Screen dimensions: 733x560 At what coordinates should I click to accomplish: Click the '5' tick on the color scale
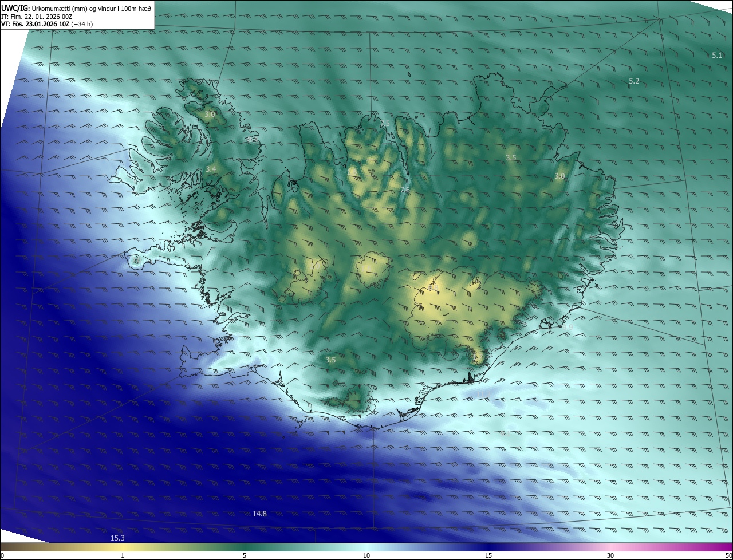pyautogui.click(x=245, y=555)
